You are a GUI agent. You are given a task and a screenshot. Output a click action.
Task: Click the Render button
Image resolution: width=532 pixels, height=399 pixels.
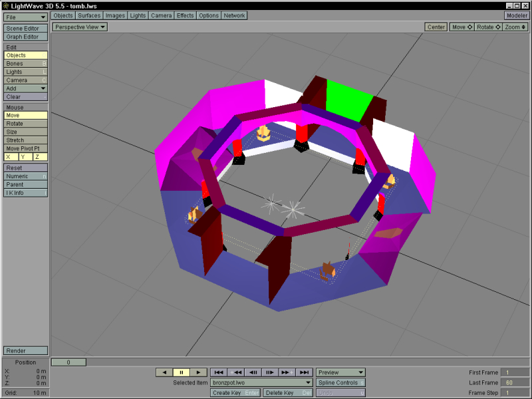point(25,350)
